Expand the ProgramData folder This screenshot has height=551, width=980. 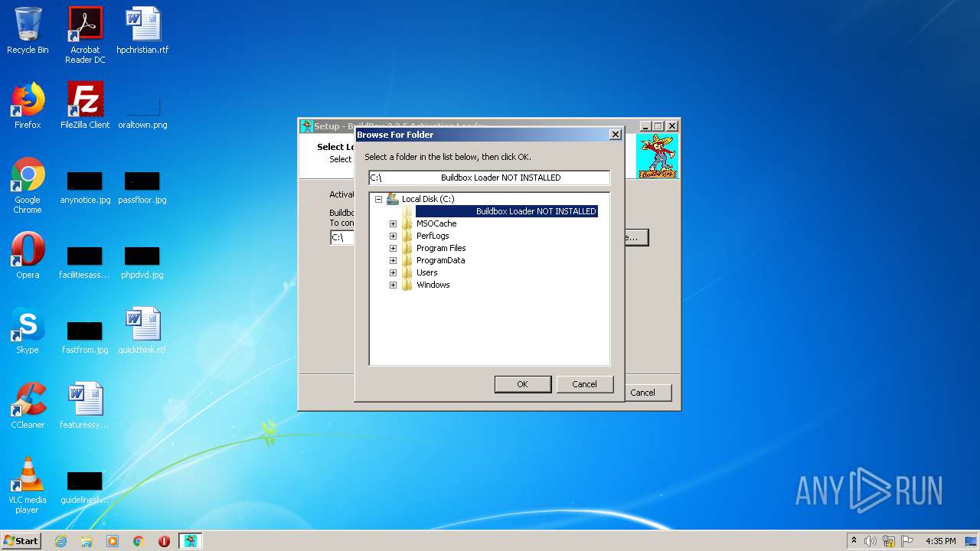click(393, 260)
